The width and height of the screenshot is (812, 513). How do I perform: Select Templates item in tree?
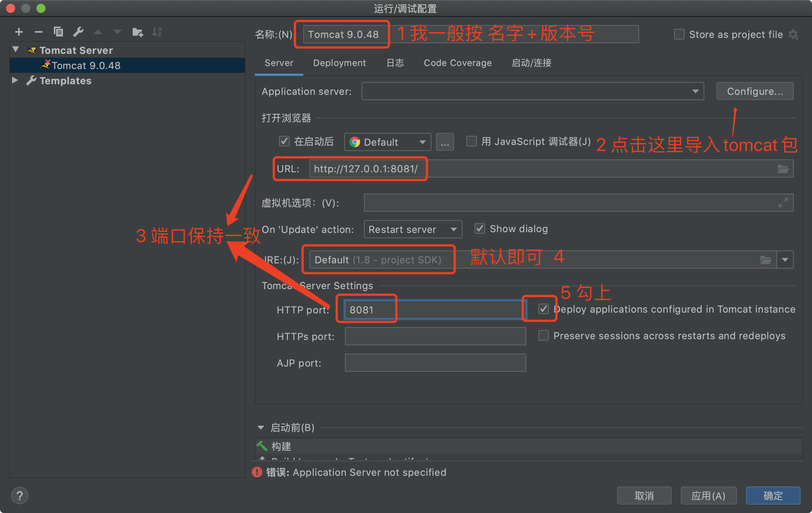(x=66, y=80)
